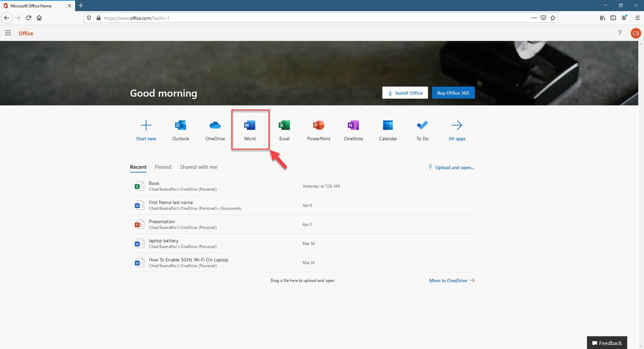This screenshot has height=349, width=644.
Task: Open the laptop battery document
Action: point(302,244)
